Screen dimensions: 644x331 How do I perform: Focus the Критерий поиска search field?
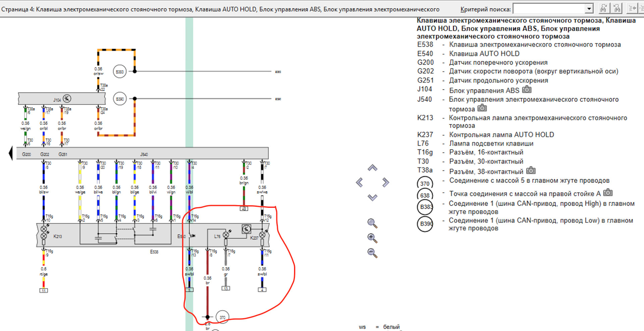pyautogui.click(x=549, y=9)
